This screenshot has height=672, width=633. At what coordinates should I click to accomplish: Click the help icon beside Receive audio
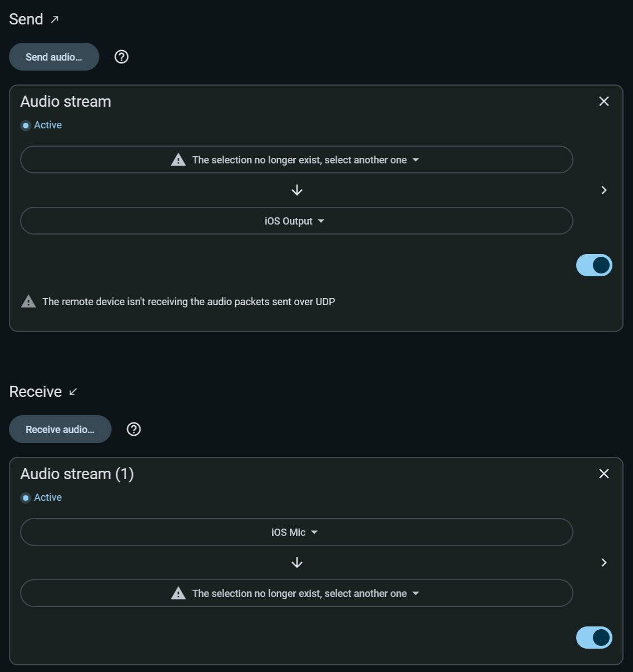click(133, 429)
